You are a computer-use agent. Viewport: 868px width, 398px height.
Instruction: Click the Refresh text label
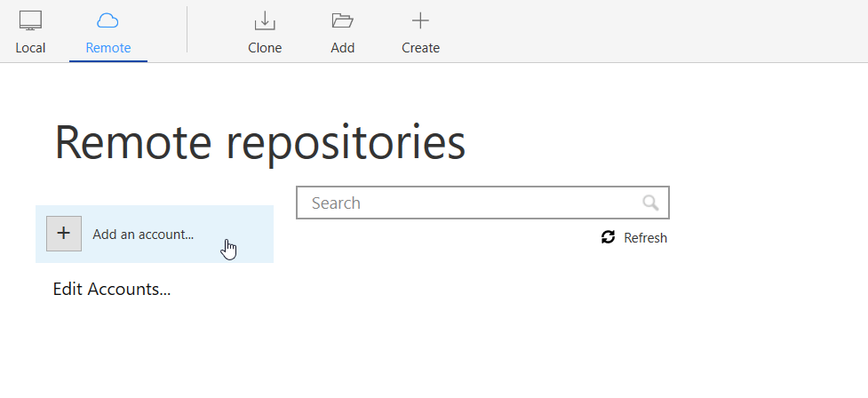[646, 238]
